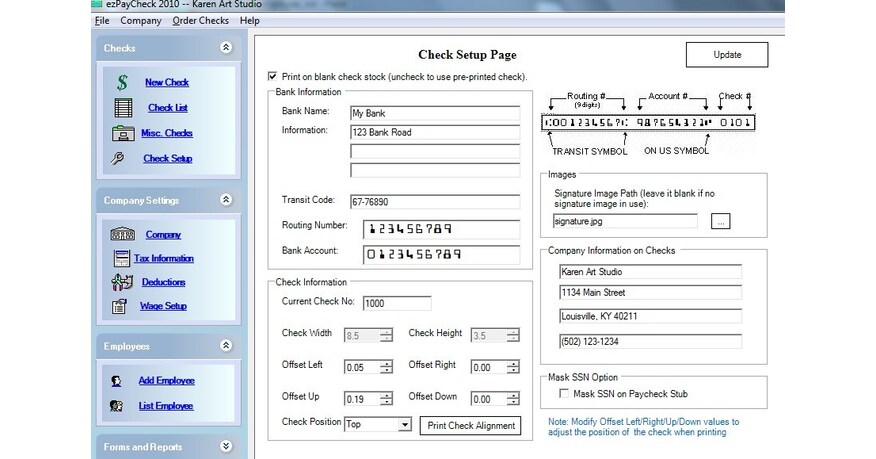The image size is (876, 459).
Task: Click the third empty bank Information field
Action: click(x=435, y=170)
